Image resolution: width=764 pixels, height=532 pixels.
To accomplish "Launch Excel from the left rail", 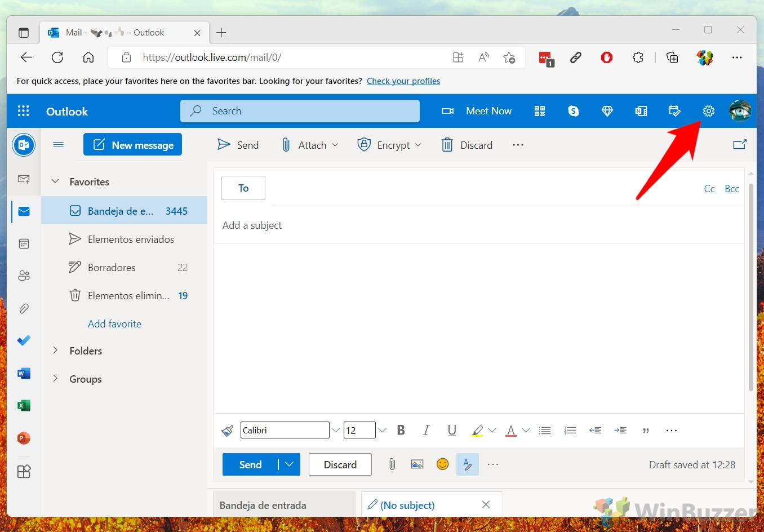I will (24, 405).
